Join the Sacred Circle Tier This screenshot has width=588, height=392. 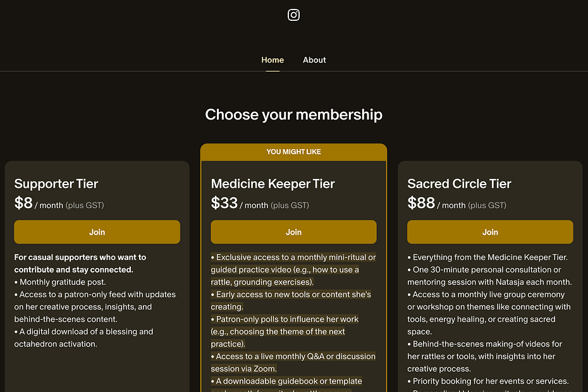click(490, 232)
